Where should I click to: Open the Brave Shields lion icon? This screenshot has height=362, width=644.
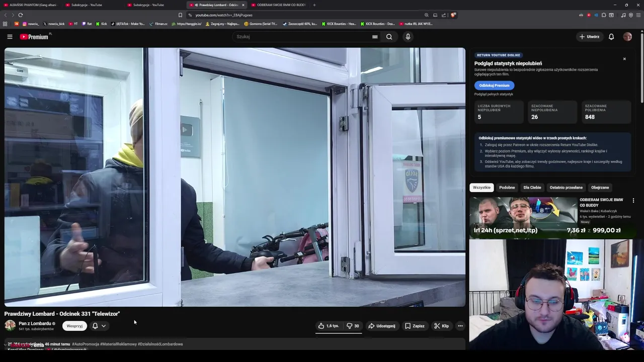(453, 15)
